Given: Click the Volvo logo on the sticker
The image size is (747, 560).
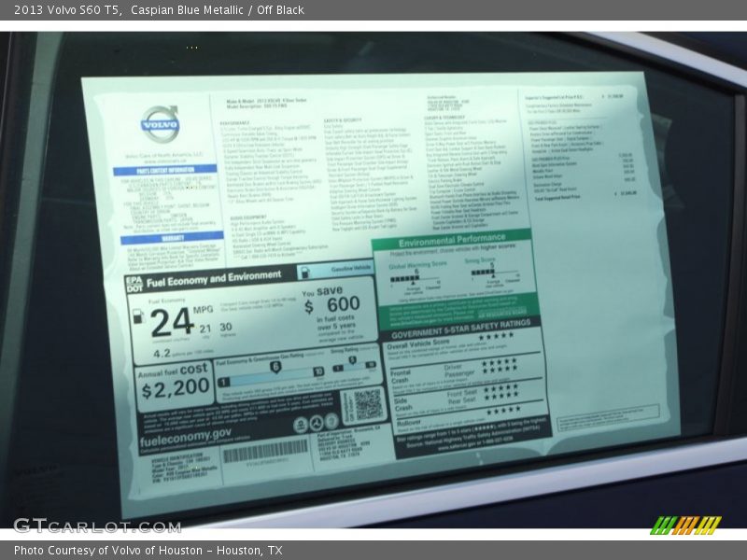Looking at the screenshot, I should [160, 124].
